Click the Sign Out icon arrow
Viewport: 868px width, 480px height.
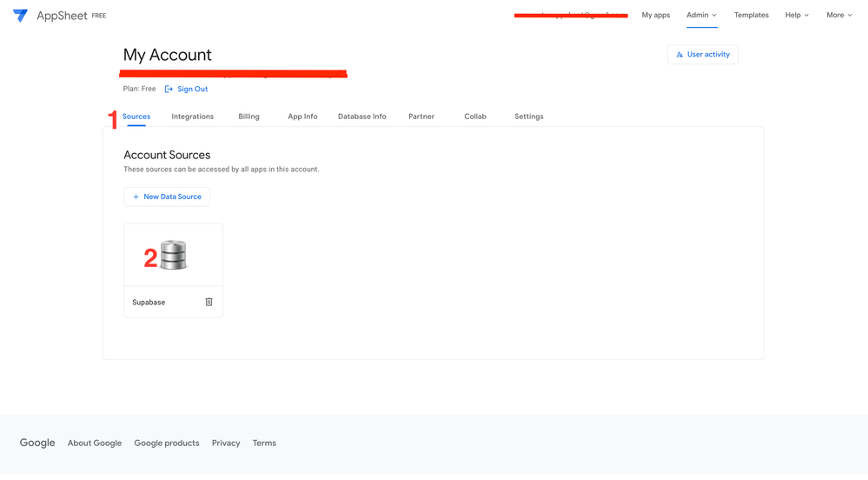tap(169, 90)
